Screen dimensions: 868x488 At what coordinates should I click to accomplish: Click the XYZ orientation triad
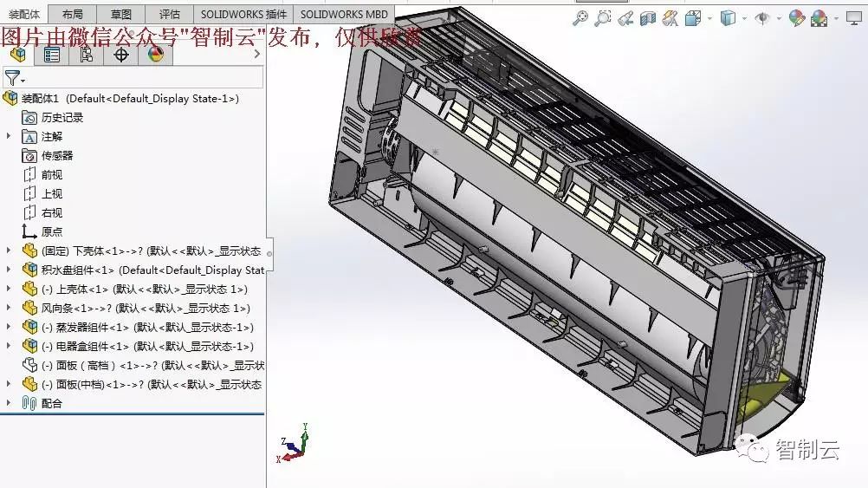click(292, 444)
